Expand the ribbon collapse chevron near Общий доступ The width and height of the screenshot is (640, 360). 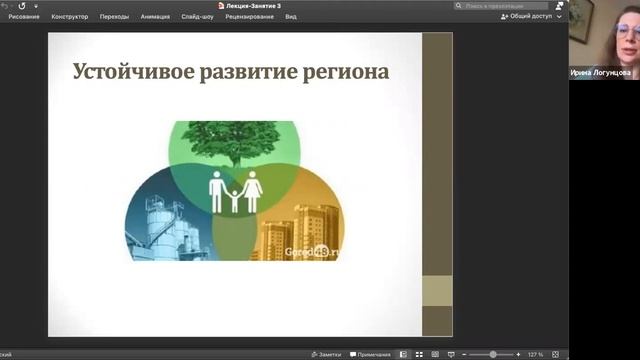559,17
